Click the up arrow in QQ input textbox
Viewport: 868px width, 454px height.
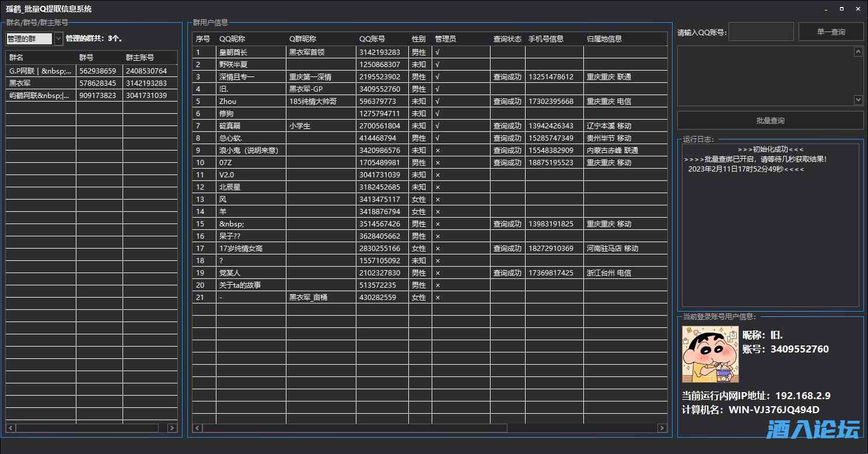tap(858, 52)
